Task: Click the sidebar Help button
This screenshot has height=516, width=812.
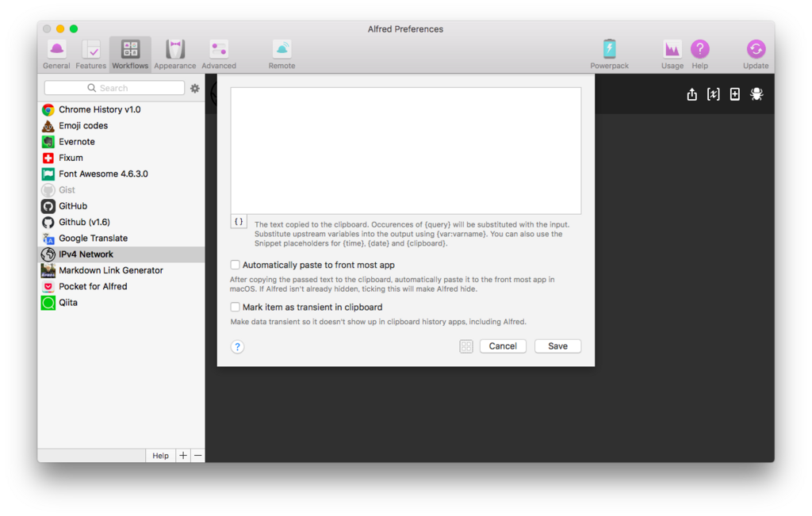Action: click(x=160, y=456)
